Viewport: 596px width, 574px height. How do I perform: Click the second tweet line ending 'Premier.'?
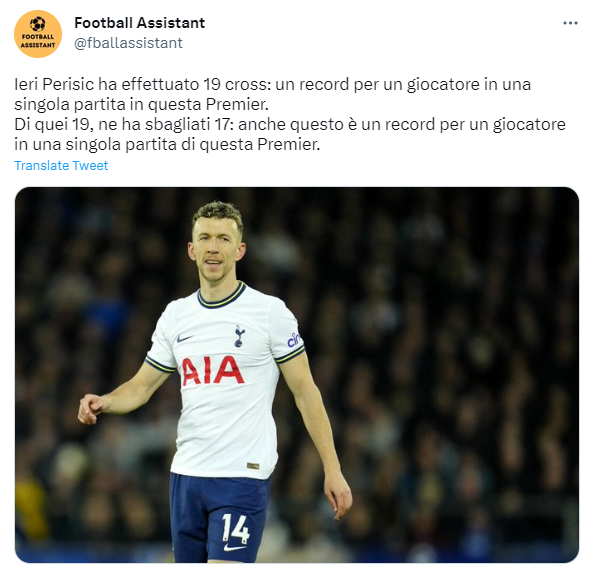pyautogui.click(x=141, y=104)
